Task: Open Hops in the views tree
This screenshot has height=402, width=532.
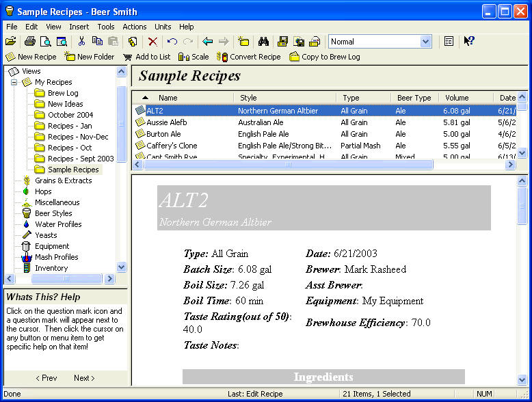Action: point(42,191)
